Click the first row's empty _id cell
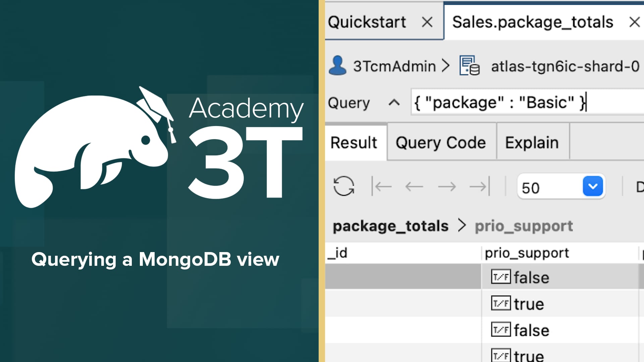 403,277
